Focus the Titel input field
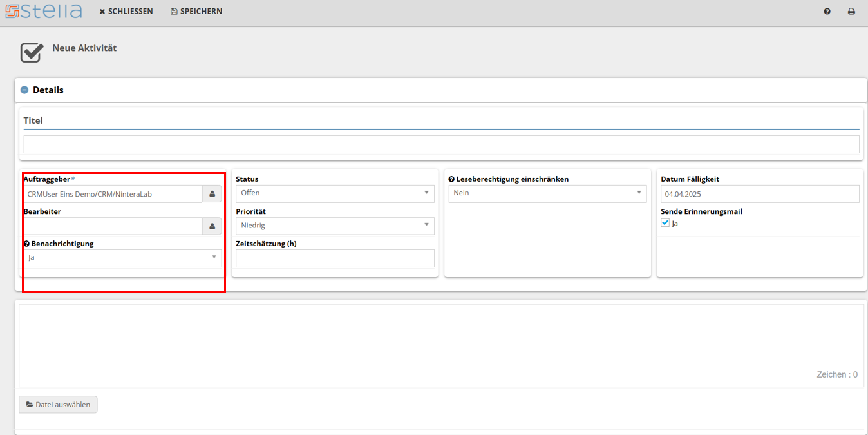This screenshot has height=435, width=868. pos(441,144)
